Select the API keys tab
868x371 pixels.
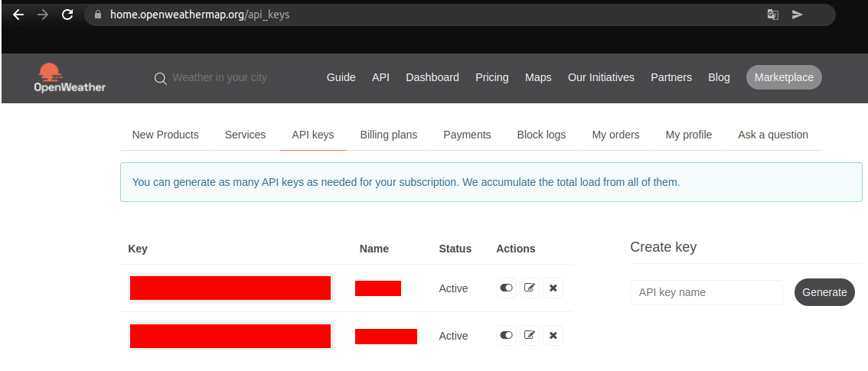click(313, 135)
